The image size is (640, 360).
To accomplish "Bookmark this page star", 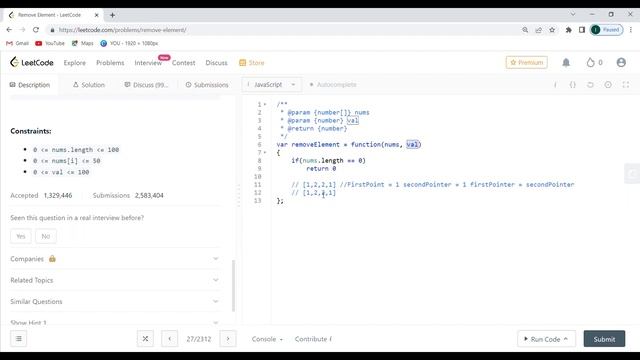I will point(552,30).
